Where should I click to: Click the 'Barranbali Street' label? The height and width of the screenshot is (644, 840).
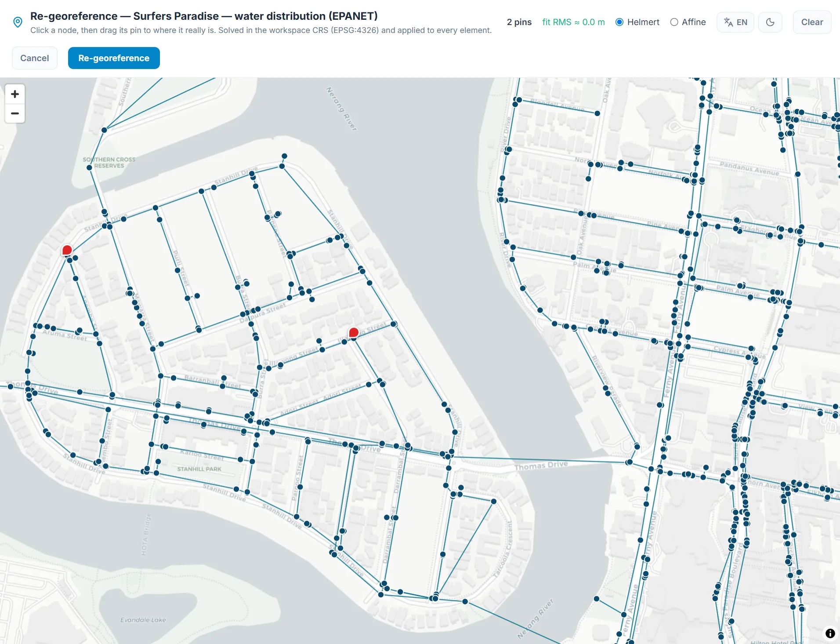click(x=212, y=382)
